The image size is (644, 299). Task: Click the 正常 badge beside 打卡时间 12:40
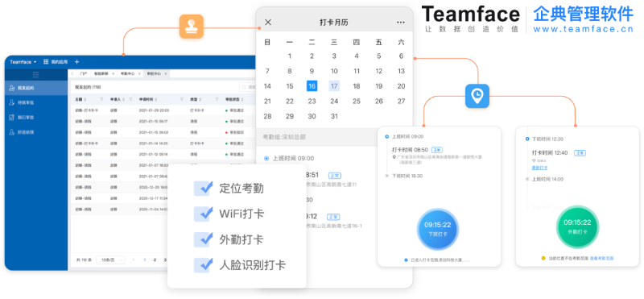click(x=580, y=152)
